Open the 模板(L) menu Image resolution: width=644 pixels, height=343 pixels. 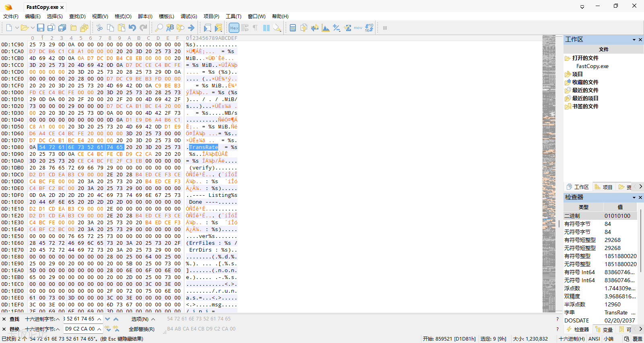(166, 17)
